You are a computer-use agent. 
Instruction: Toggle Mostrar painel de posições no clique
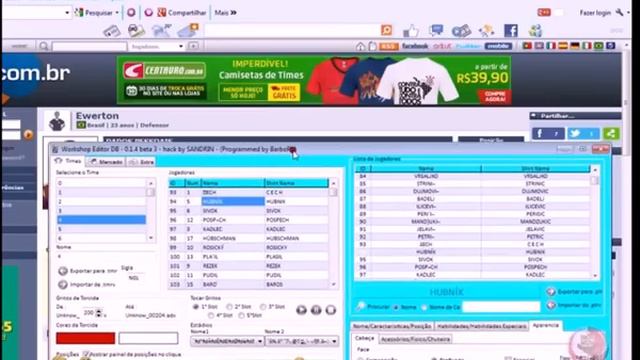(86, 354)
